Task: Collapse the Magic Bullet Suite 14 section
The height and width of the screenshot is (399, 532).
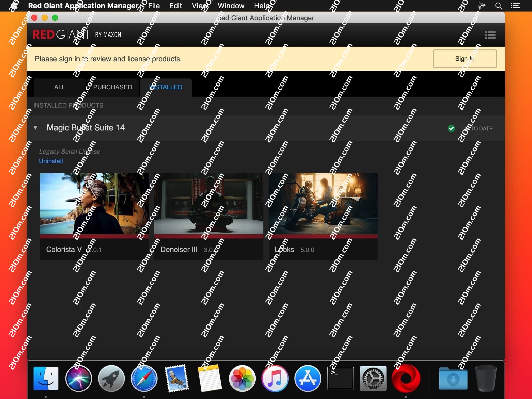Action: tap(36, 128)
